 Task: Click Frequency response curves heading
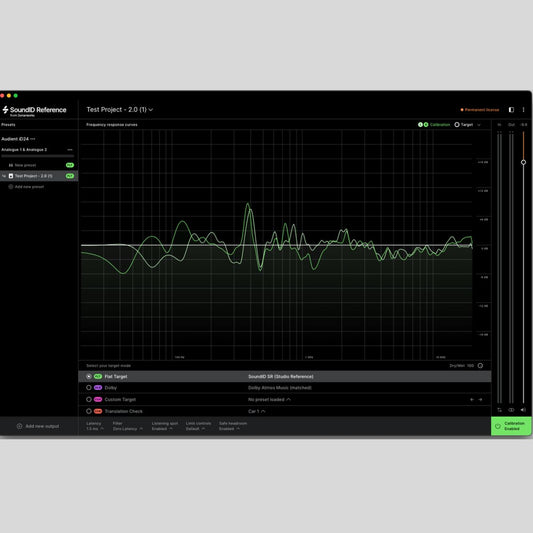click(112, 125)
